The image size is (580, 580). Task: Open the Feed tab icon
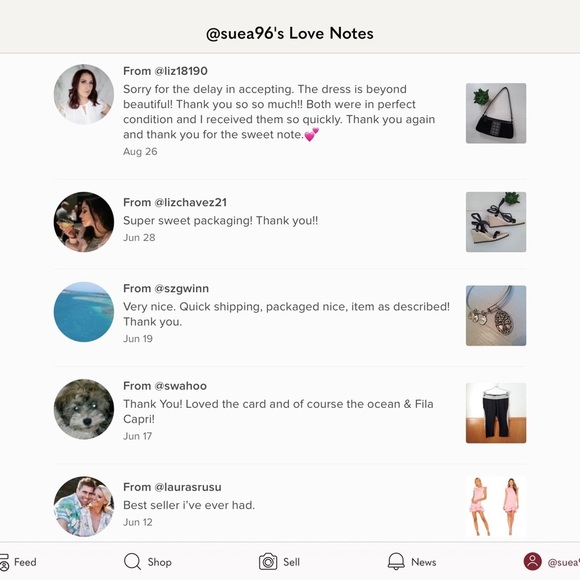click(x=4, y=562)
